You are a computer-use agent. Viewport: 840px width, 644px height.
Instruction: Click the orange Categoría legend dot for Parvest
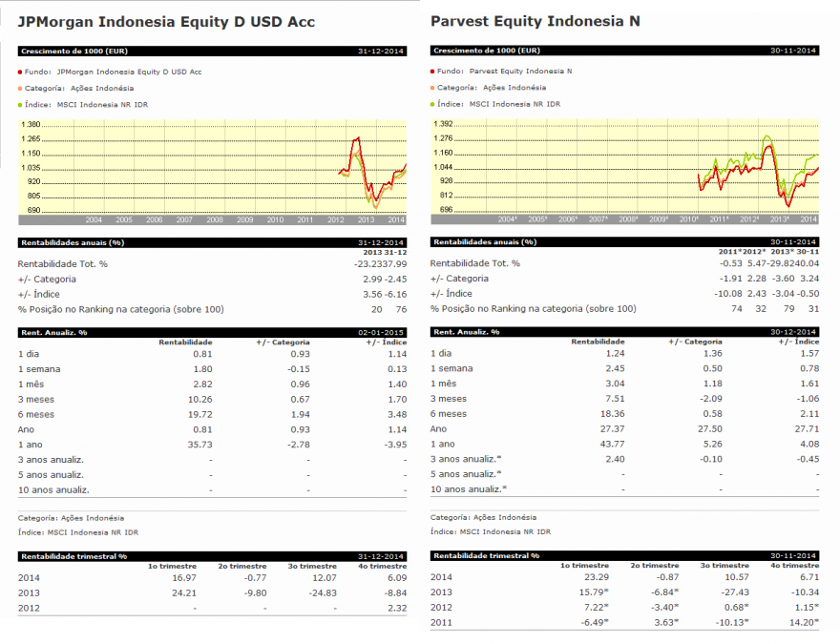[x=432, y=88]
